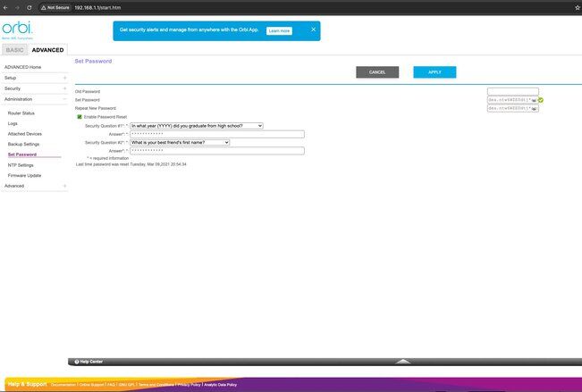The width and height of the screenshot is (582, 392).
Task: Click eye icon in Repeat New Password field
Action: coord(534,109)
